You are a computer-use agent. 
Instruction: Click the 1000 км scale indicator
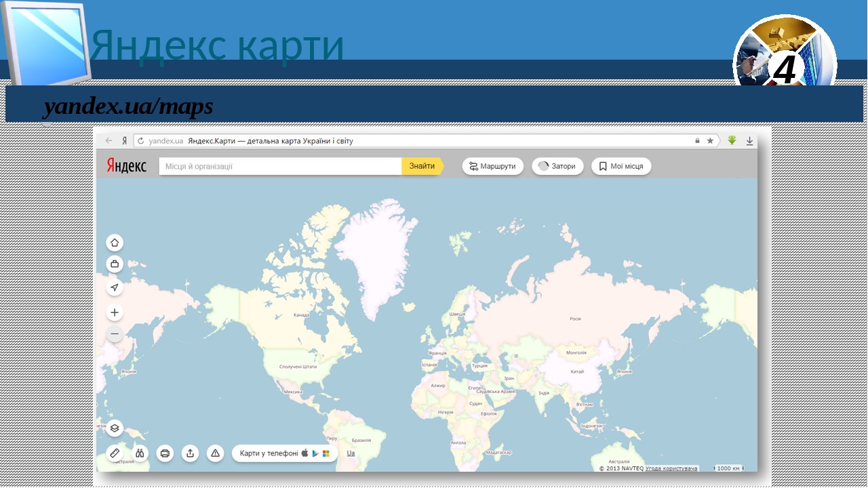click(x=728, y=468)
